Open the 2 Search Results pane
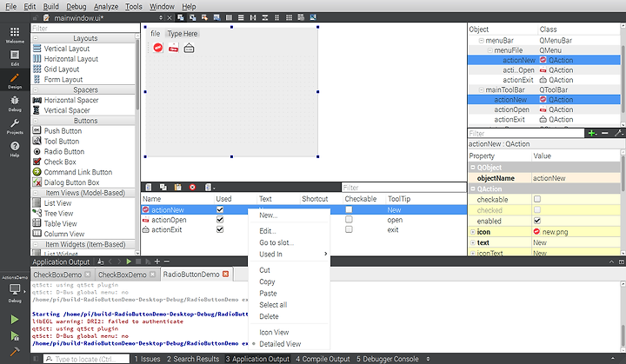Image resolution: width=626 pixels, height=364 pixels. pyautogui.click(x=193, y=359)
